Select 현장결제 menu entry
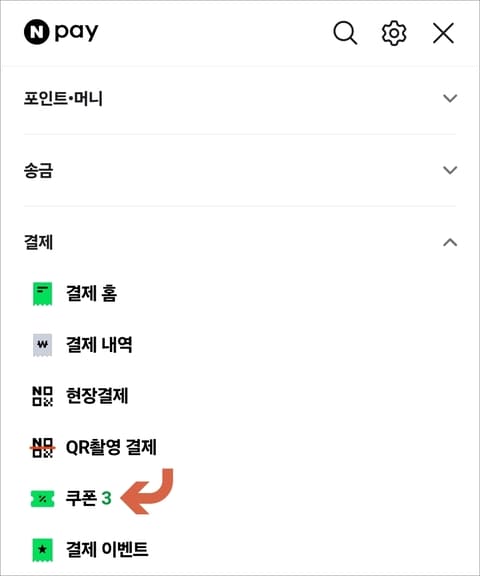The height and width of the screenshot is (576, 480). pos(97,396)
